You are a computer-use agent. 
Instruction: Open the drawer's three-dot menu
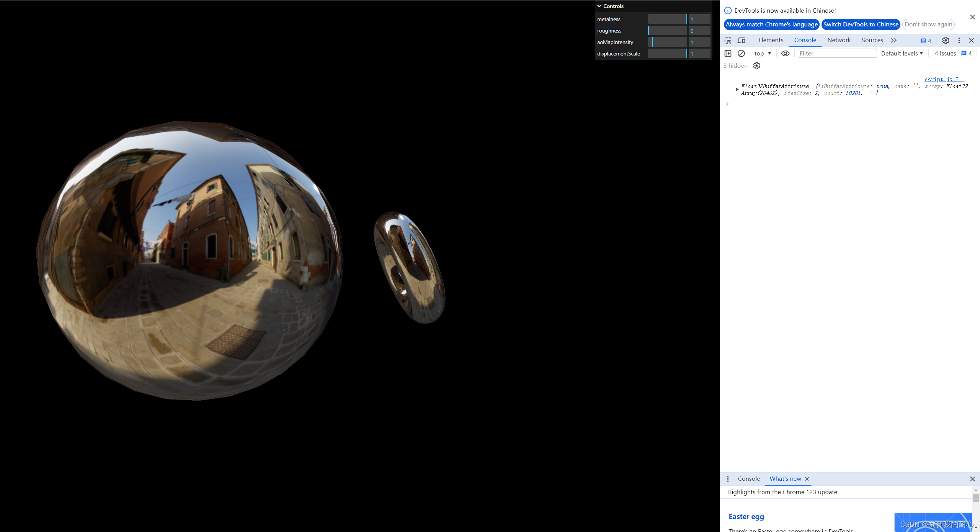click(x=728, y=479)
